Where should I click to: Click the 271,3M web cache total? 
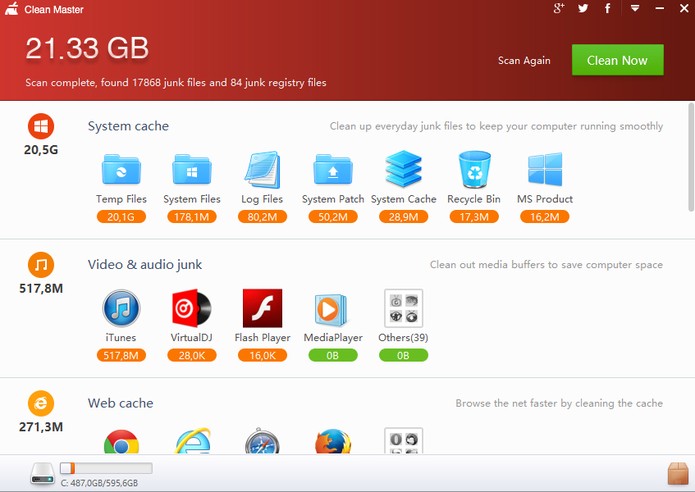[x=41, y=427]
